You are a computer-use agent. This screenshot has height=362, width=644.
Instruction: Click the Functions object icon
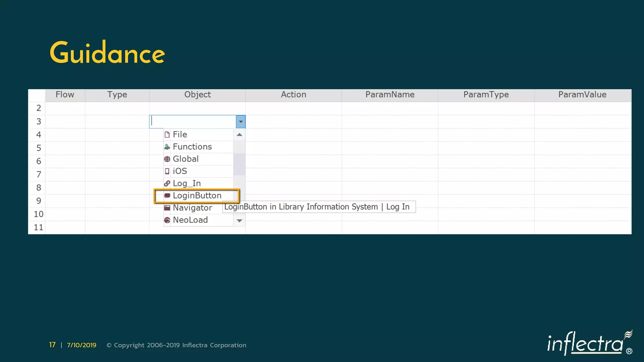tap(167, 147)
